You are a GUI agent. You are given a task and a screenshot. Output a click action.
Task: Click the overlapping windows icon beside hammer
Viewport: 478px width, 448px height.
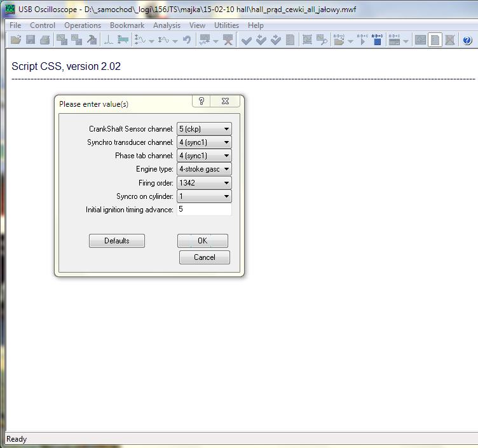click(76, 40)
